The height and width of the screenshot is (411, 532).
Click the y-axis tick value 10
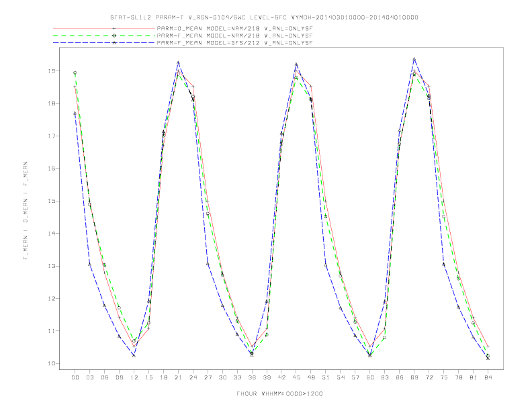pyautogui.click(x=52, y=363)
